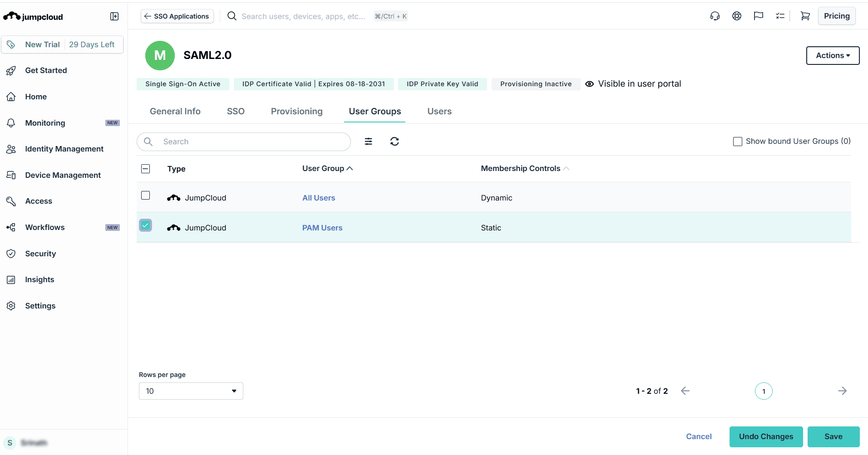868x455 pixels.
Task: Go back to SSO Applications
Action: [177, 16]
